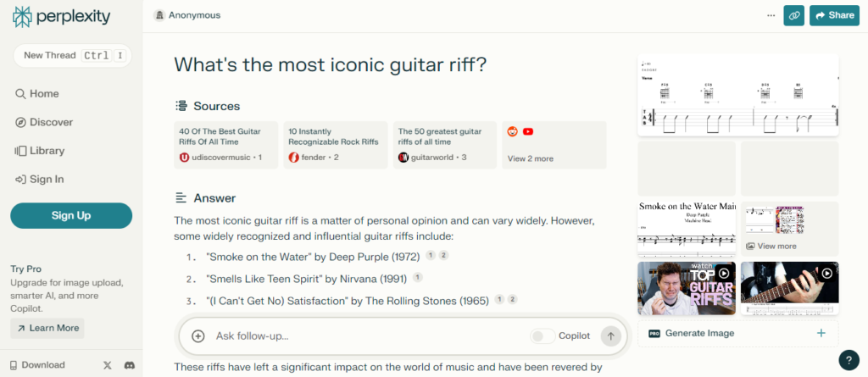Copy the thread link with the link icon

click(x=794, y=15)
